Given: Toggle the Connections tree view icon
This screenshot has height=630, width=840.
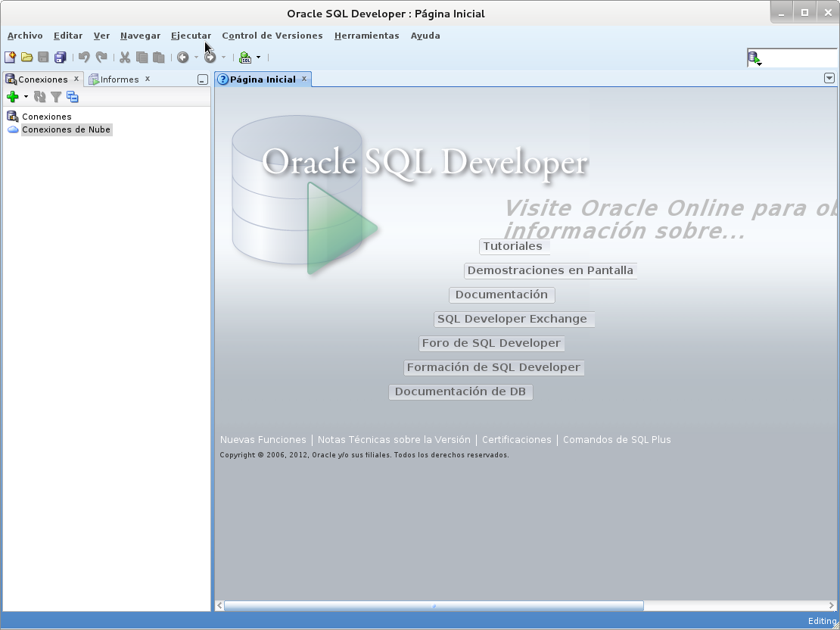Looking at the screenshot, I should [73, 96].
